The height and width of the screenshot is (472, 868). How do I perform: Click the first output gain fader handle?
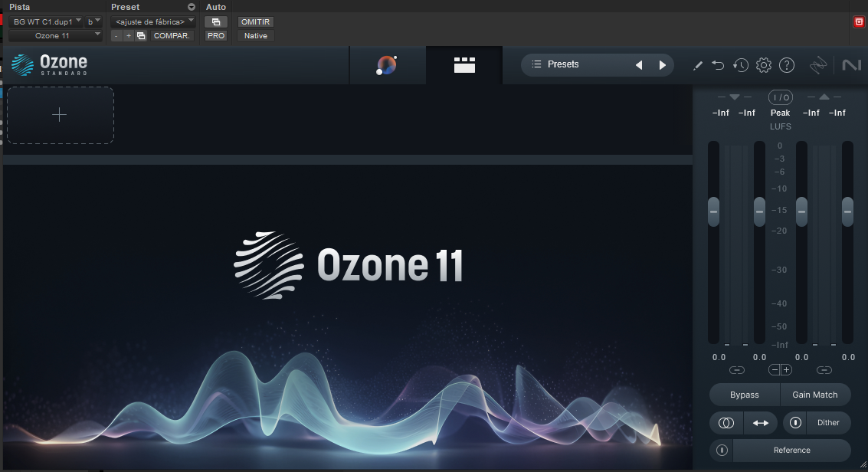tap(801, 212)
